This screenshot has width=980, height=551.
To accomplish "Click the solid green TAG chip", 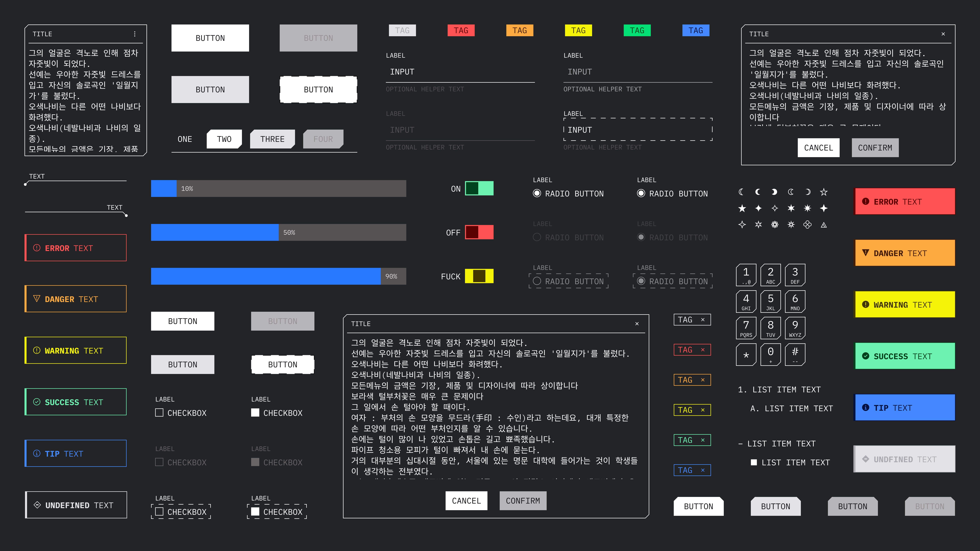I will click(x=637, y=30).
